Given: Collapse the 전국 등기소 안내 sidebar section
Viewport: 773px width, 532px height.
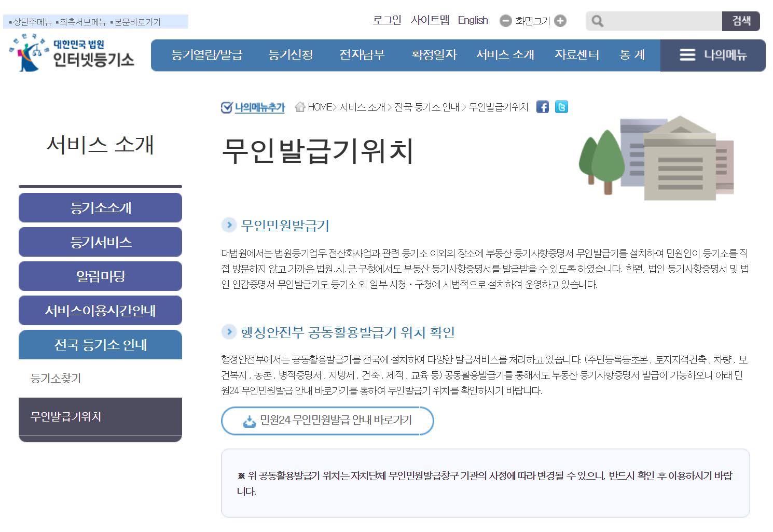Looking at the screenshot, I should point(101,345).
